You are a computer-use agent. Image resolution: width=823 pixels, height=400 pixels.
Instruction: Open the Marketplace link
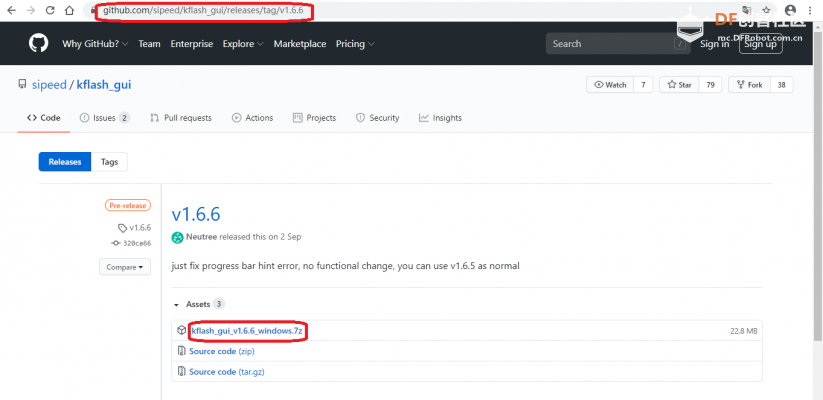point(300,44)
